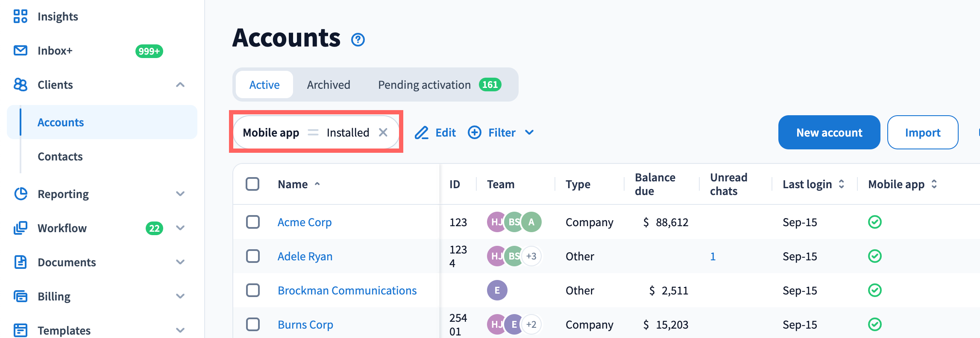Collapse the Clients sidebar section

(180, 85)
